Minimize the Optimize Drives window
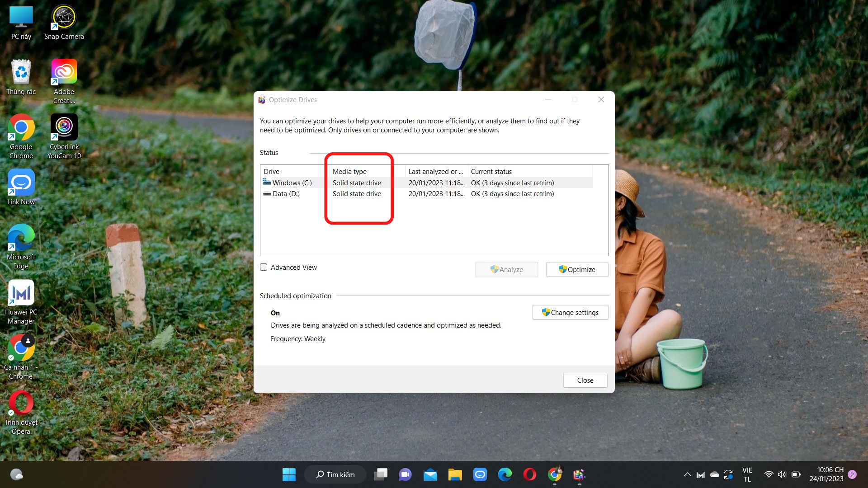868x488 pixels. coord(548,99)
